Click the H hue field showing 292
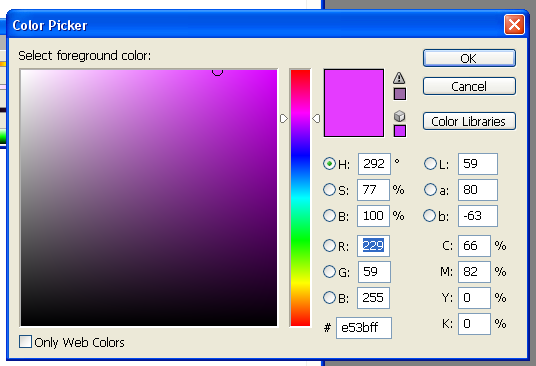 click(374, 164)
